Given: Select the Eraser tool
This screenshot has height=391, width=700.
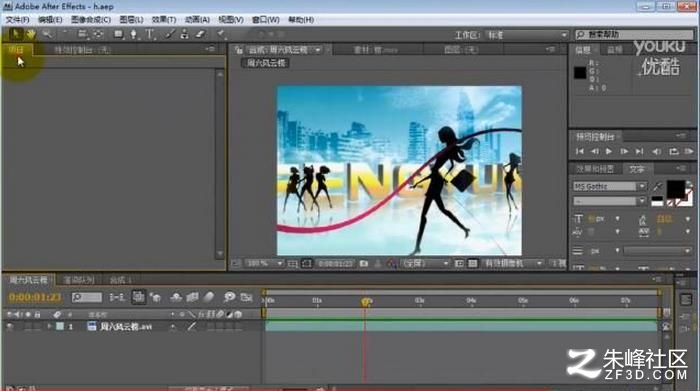Looking at the screenshot, I should [x=200, y=34].
